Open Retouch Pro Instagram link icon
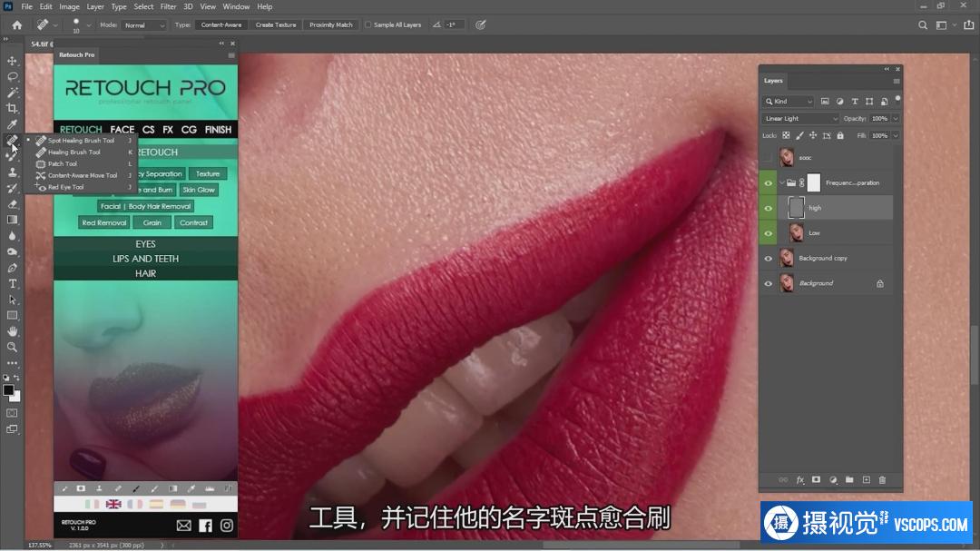Viewport: 980px width, 551px height. point(226,526)
